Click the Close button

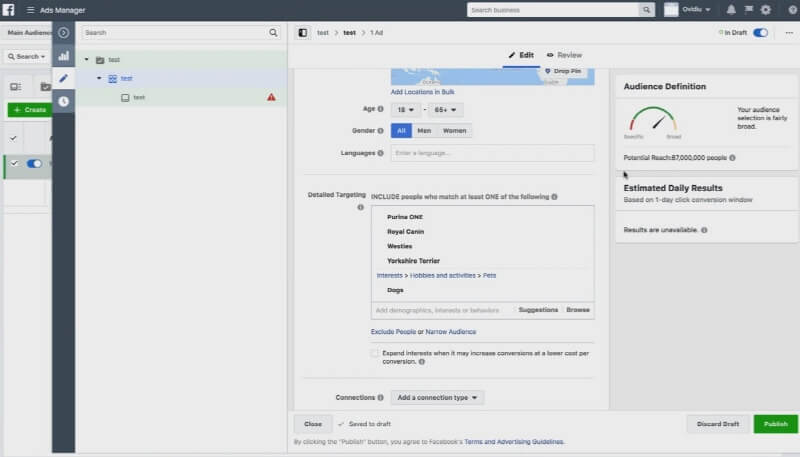click(313, 424)
